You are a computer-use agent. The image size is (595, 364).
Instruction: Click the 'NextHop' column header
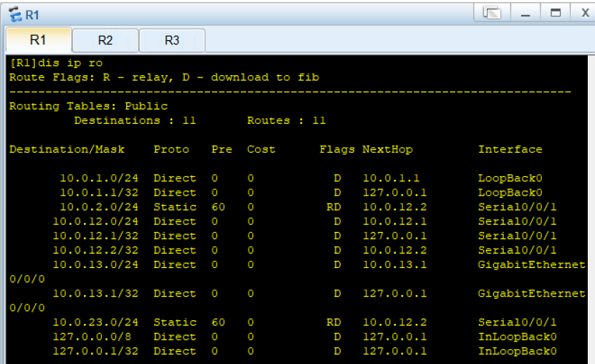(x=387, y=149)
